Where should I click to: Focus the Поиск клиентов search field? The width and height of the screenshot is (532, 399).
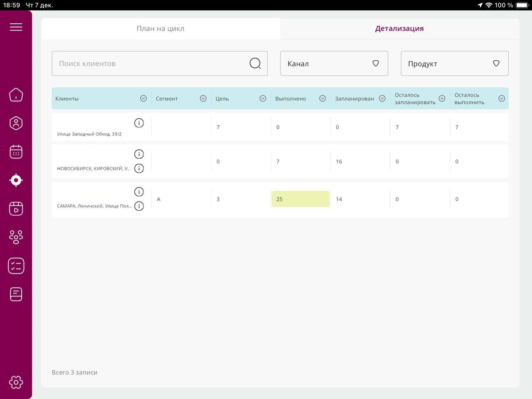point(160,63)
